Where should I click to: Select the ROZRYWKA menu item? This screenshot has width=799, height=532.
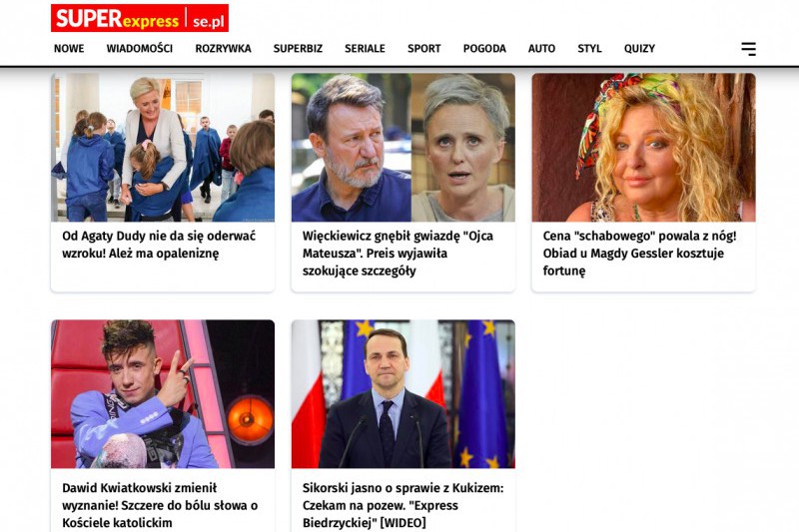coord(223,48)
